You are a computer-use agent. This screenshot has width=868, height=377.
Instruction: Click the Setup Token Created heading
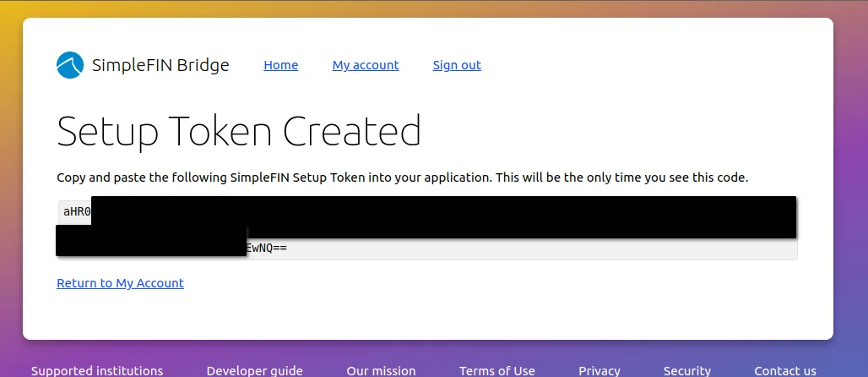tap(239, 132)
